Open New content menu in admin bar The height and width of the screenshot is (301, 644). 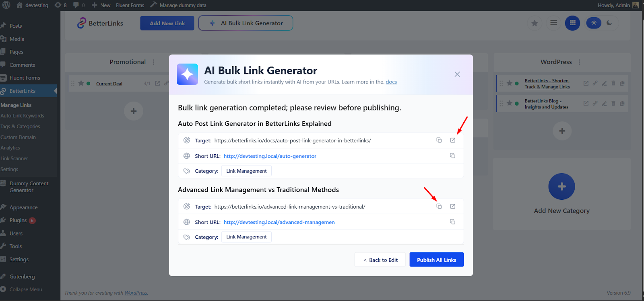point(101,5)
